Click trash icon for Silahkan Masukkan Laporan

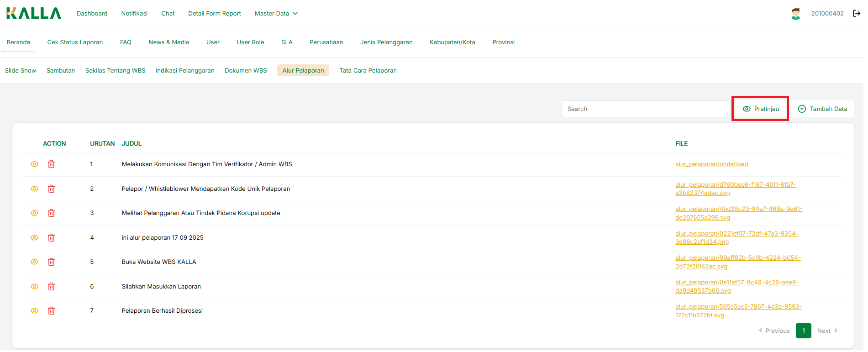pos(51,287)
